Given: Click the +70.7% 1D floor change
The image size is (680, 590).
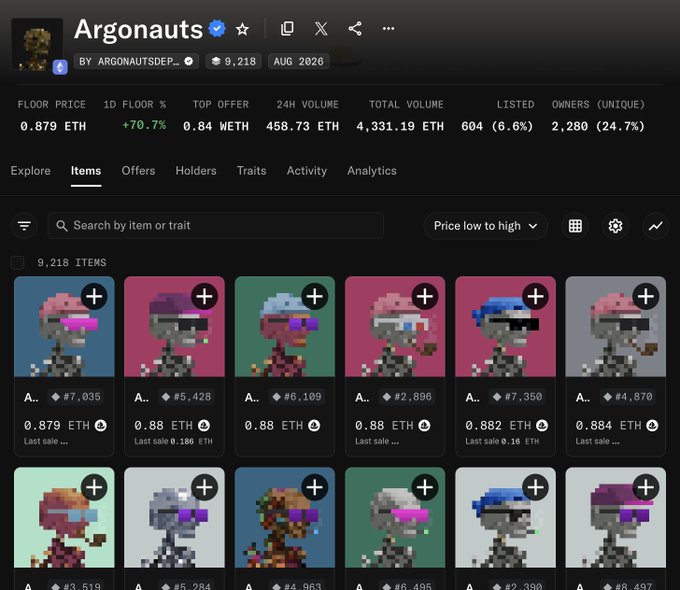Looking at the screenshot, I should [144, 125].
